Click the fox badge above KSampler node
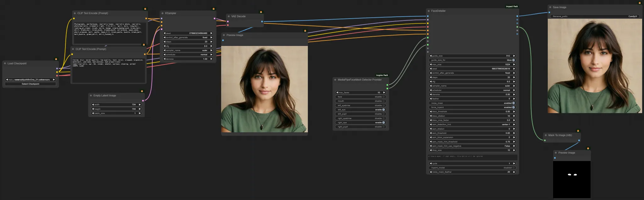Screen dimensions: 644x200 pos(214,9)
